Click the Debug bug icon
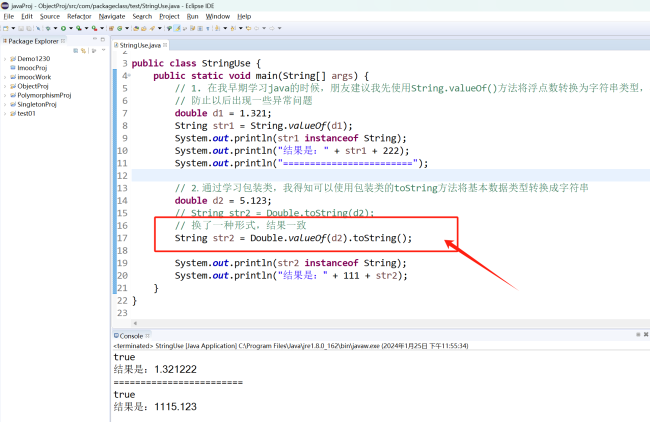 point(48,28)
